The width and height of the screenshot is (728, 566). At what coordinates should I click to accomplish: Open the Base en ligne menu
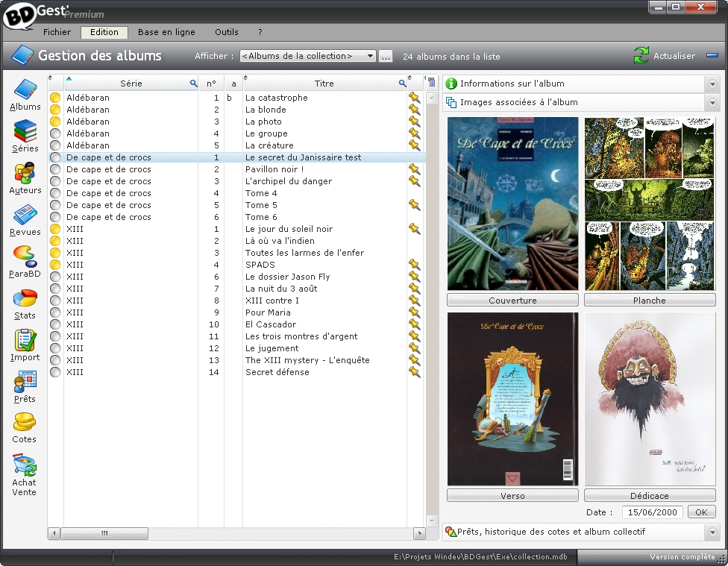[x=166, y=32]
